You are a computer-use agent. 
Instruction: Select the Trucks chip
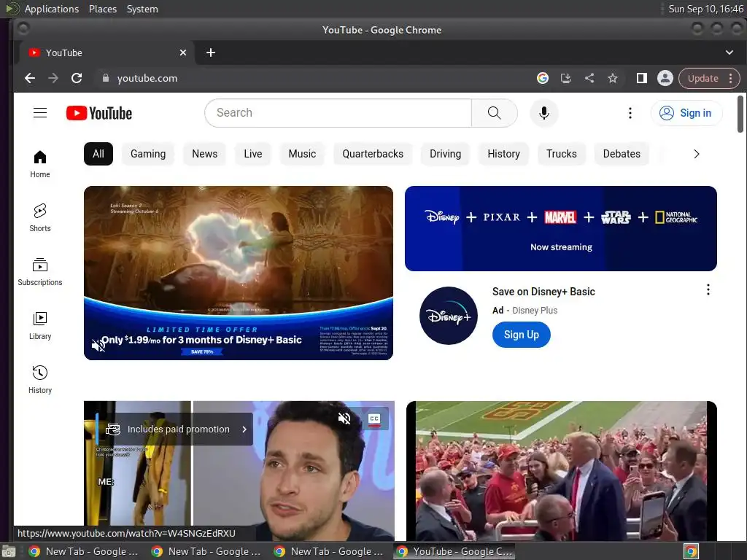coord(561,154)
